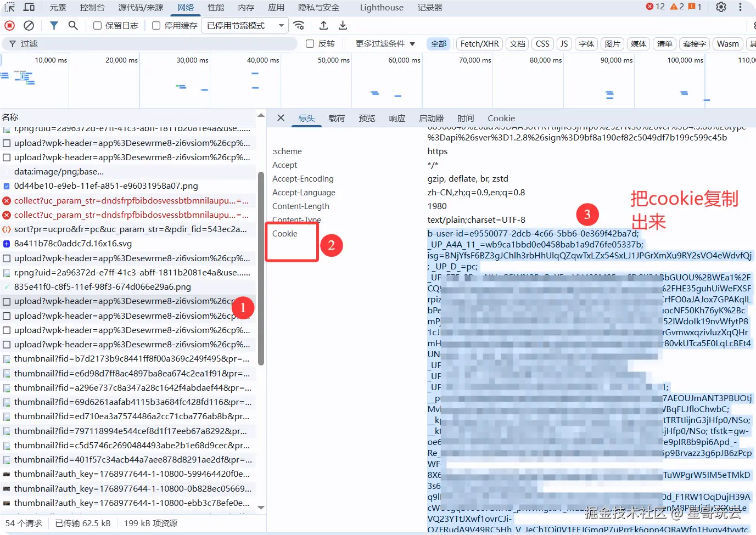Close the request details panel
The image size is (756, 535).
tap(281, 118)
